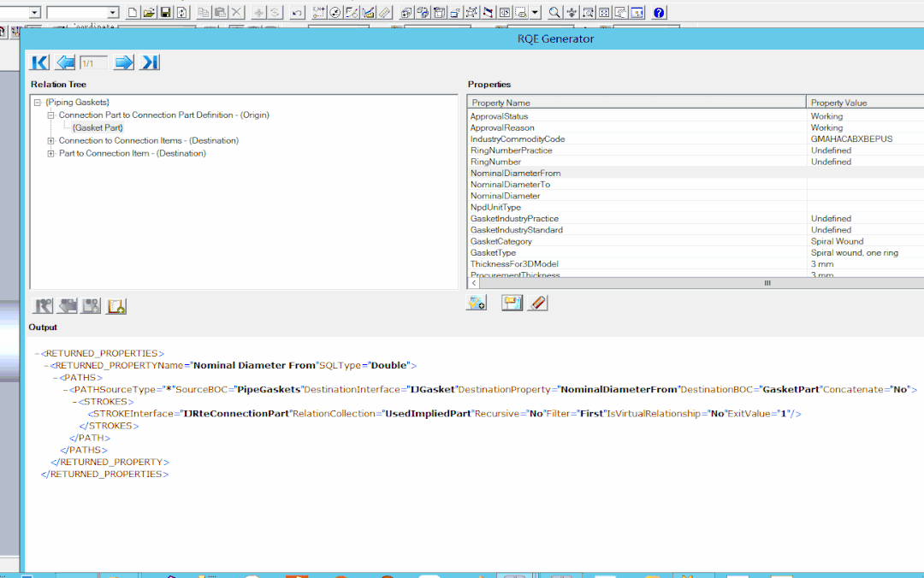Click the UsedImpliedPart value in the output
Screen dimensions: 924x578
429,414
